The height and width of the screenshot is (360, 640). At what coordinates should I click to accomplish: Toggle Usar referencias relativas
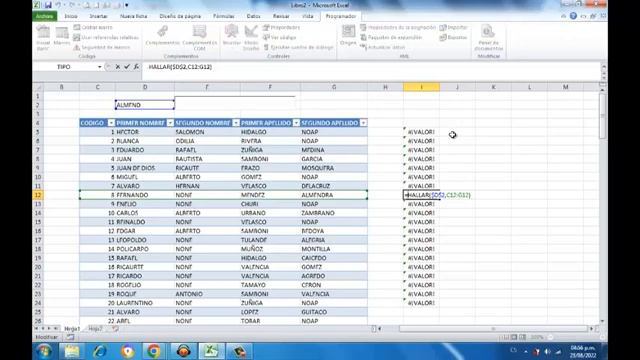click(106, 38)
